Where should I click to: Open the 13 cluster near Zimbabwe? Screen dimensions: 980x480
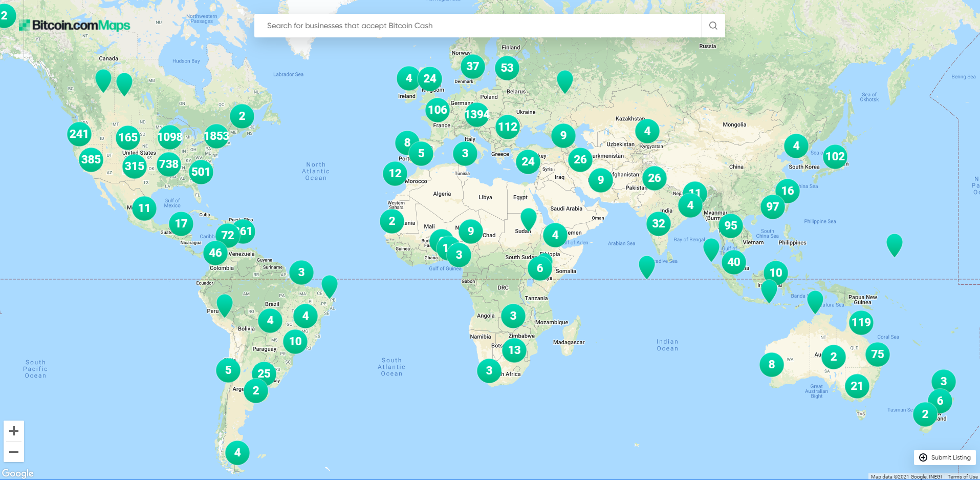(514, 350)
